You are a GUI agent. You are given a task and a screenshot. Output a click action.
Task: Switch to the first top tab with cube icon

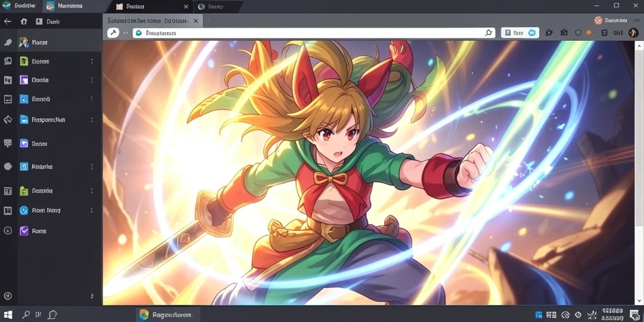(x=19, y=6)
